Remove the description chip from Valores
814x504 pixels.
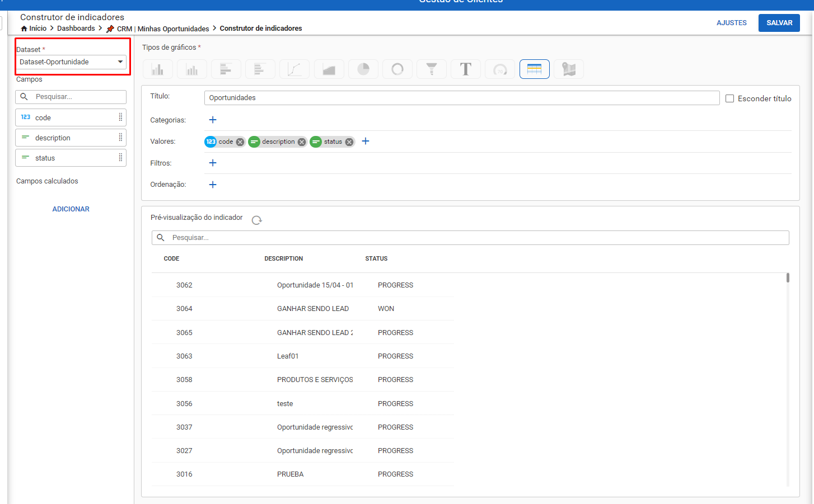302,142
